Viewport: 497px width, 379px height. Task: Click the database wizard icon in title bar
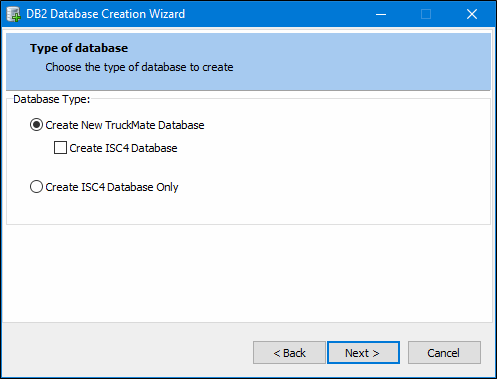click(x=13, y=14)
